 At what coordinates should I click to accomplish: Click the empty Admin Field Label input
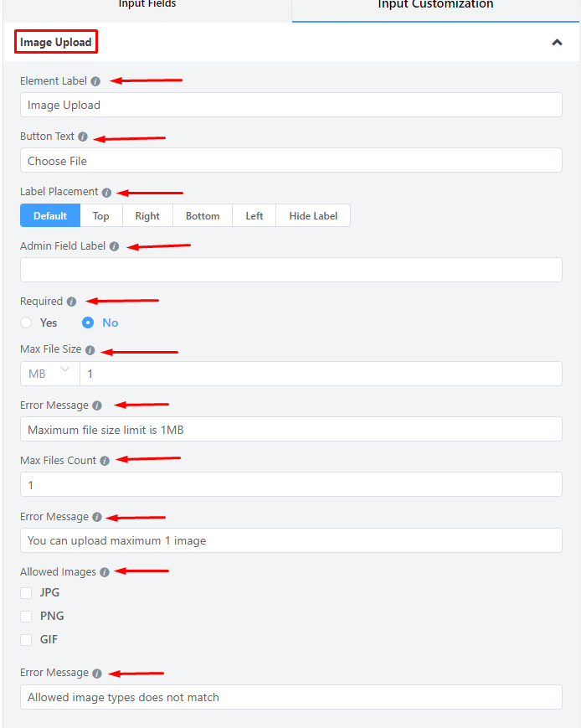point(290,270)
